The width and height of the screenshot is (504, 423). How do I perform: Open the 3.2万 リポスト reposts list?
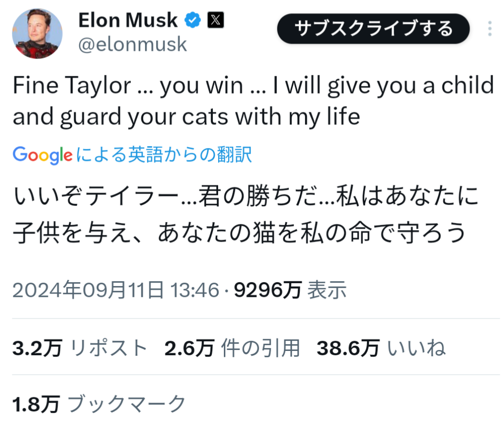click(80, 348)
